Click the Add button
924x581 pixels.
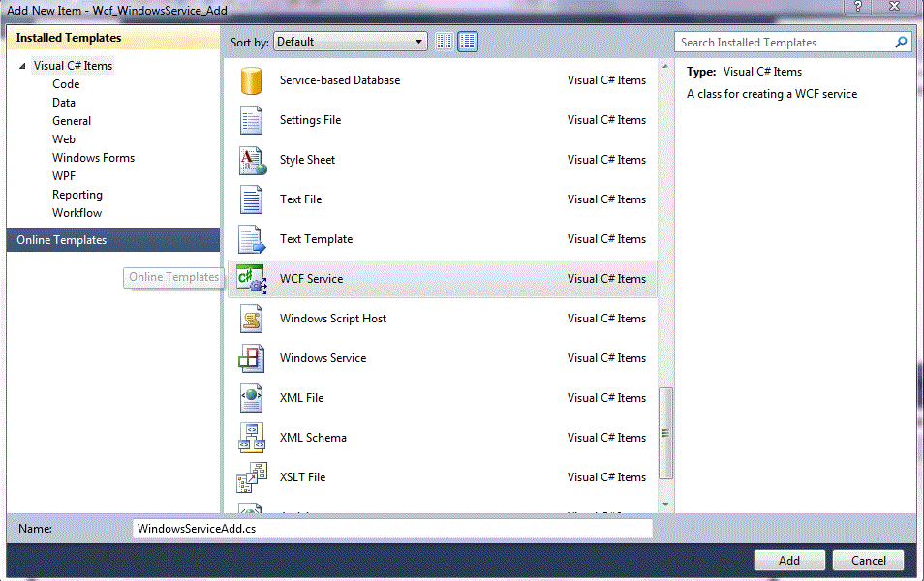(788, 560)
